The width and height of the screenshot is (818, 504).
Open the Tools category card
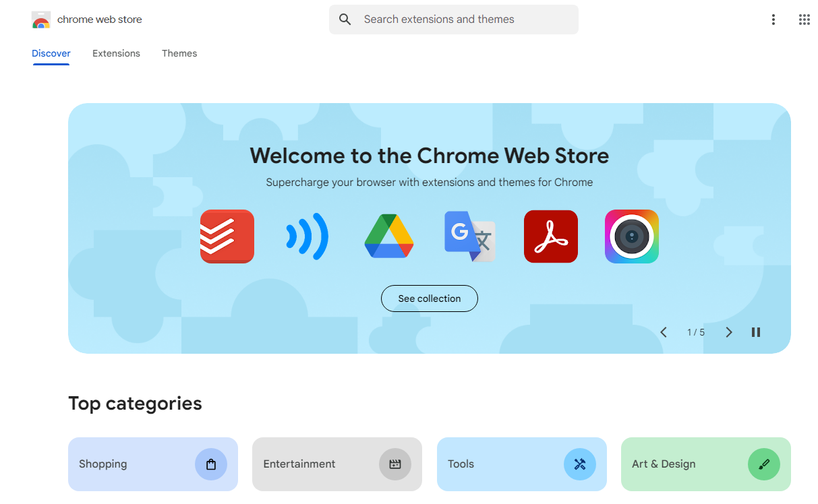(x=522, y=464)
